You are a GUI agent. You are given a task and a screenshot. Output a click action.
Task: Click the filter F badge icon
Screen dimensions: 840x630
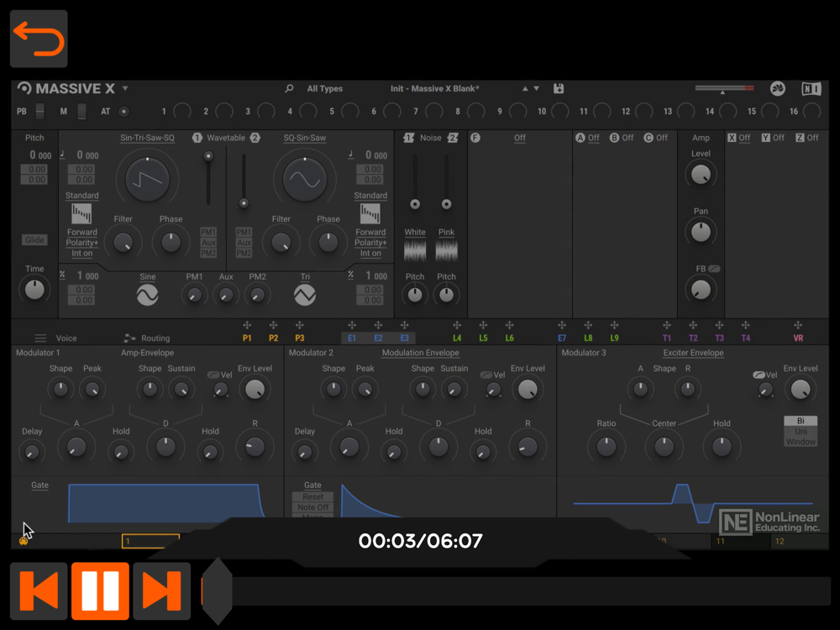[475, 138]
